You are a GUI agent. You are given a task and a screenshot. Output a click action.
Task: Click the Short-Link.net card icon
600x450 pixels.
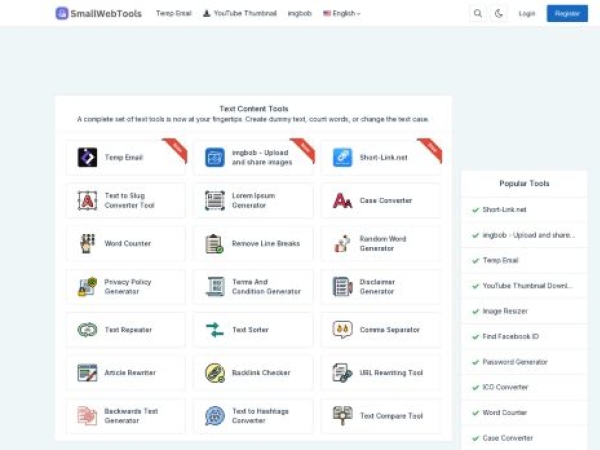point(342,157)
